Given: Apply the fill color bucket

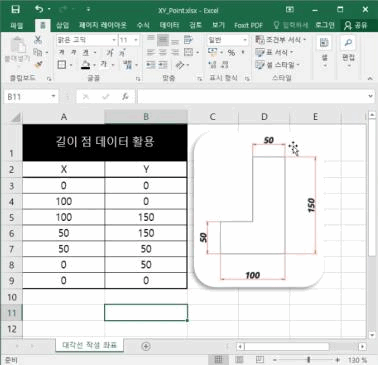Looking at the screenshot, I should pos(86,64).
